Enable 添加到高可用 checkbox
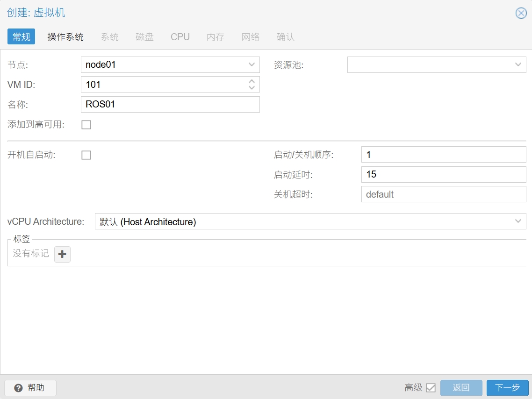 point(86,125)
